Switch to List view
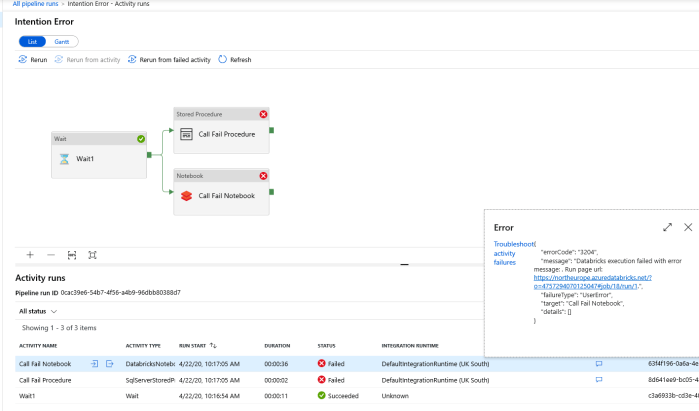Screen dimensions: 699x411 pos(32,41)
